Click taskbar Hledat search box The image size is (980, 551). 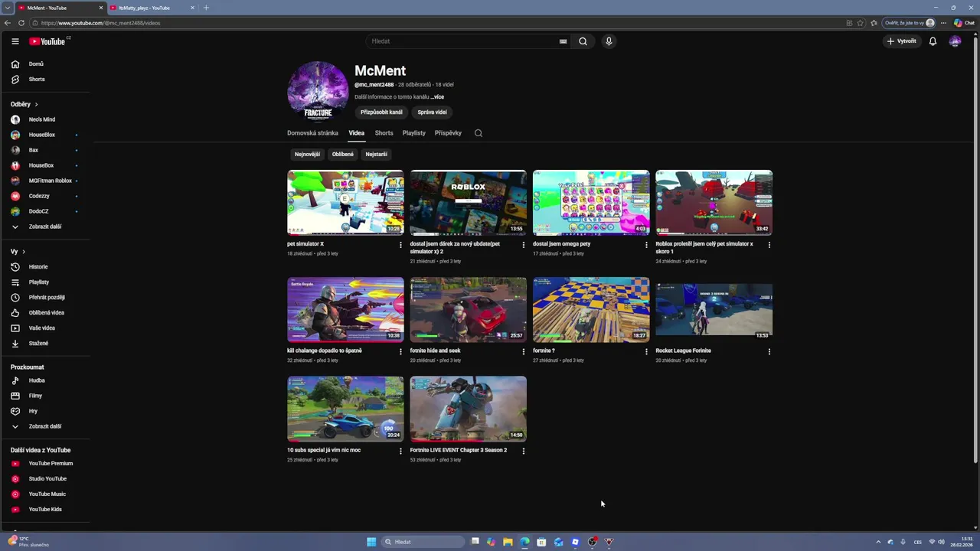tap(423, 542)
